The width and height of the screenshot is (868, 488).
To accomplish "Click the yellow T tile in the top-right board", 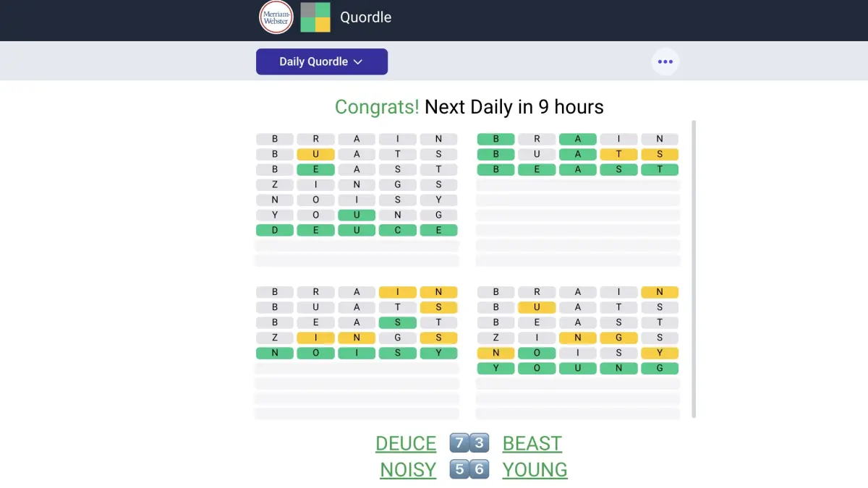I will (618, 154).
